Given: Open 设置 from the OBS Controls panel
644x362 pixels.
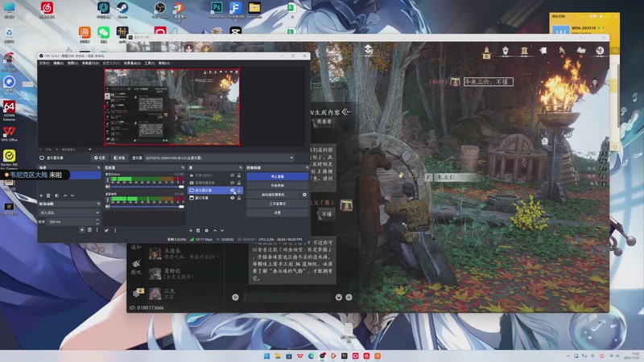Looking at the screenshot, I should [x=277, y=212].
